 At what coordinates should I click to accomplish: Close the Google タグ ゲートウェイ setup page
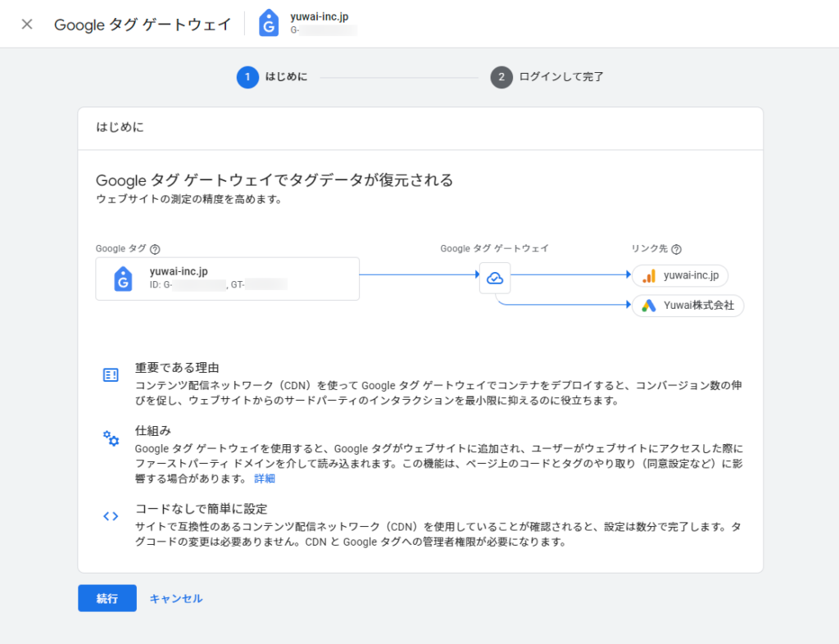pyautogui.click(x=27, y=24)
